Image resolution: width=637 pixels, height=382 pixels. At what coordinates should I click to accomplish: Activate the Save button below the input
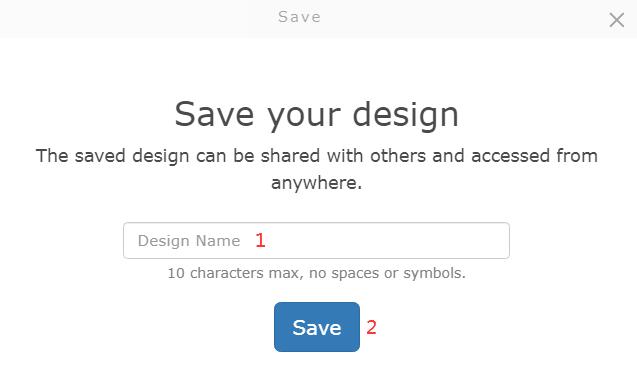[317, 327]
